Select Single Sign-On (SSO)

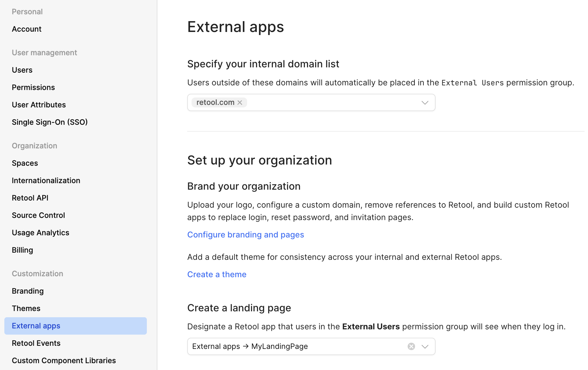(x=50, y=122)
